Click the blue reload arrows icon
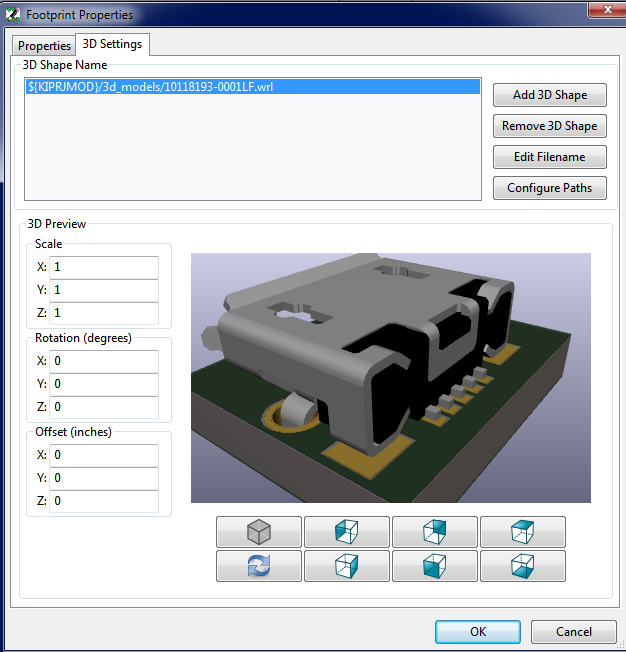This screenshot has height=652, width=626. [259, 566]
